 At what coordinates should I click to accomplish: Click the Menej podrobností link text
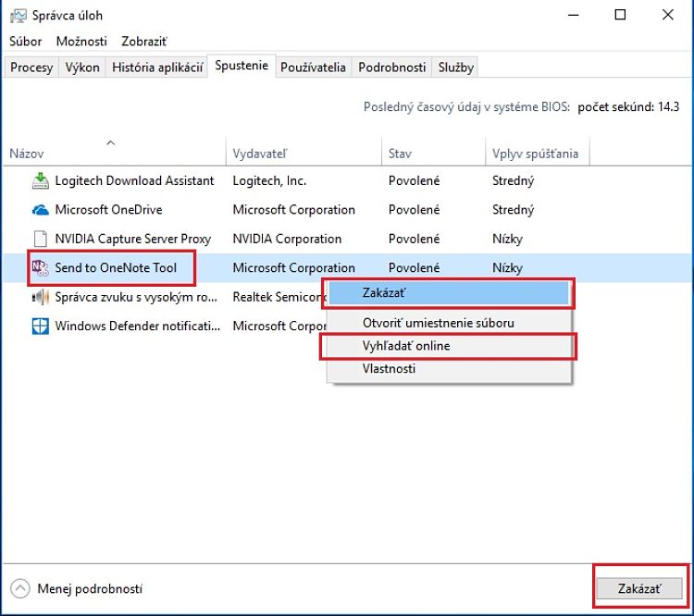[90, 588]
